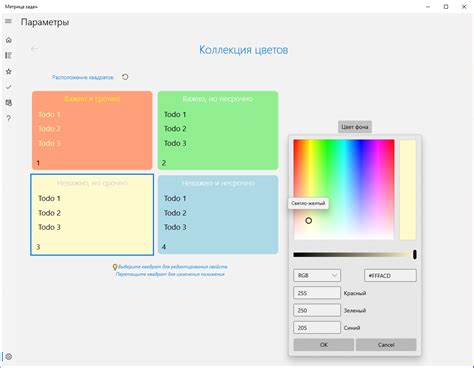
Task: Click Todo 1 in blue quadrant
Action: [x=175, y=198]
